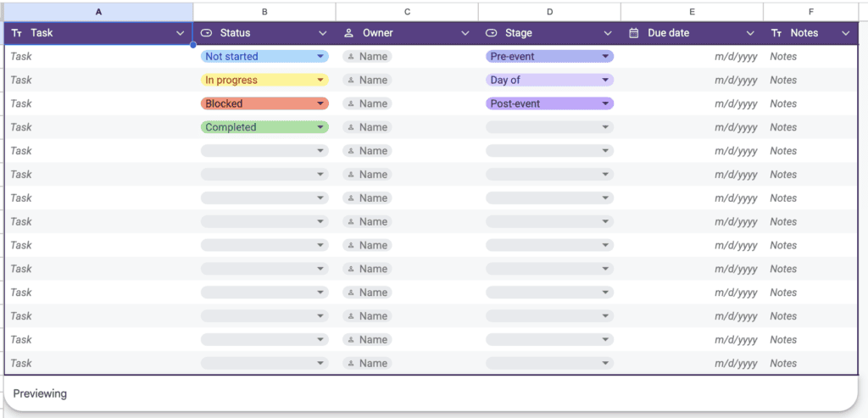
Task: Open the Status column header menu arrow
Action: tap(323, 33)
